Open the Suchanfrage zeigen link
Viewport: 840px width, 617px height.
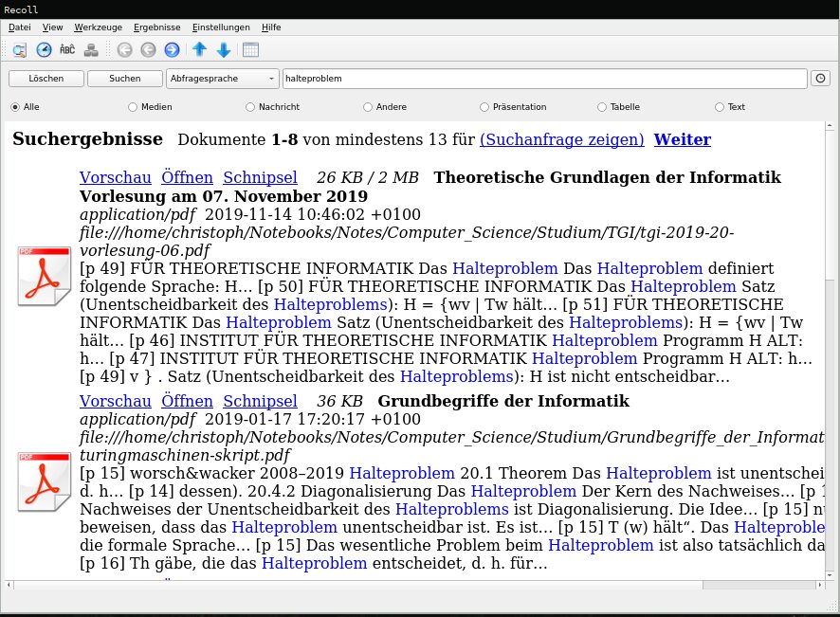(561, 139)
